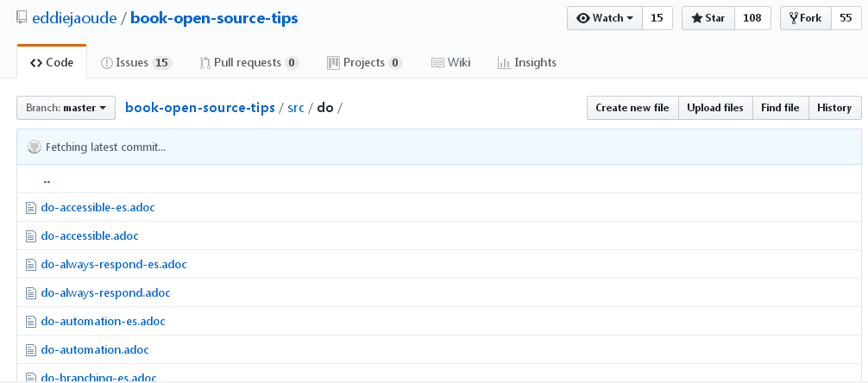Image resolution: width=868 pixels, height=383 pixels.
Task: Open do-automation.adoc file
Action: (x=95, y=350)
